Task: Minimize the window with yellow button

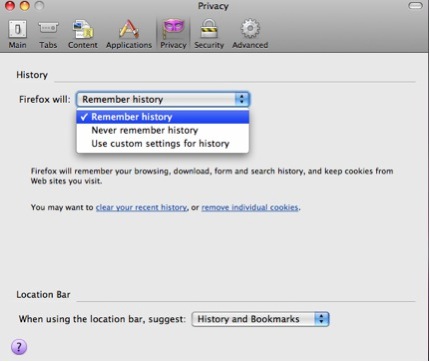Action: [25, 6]
